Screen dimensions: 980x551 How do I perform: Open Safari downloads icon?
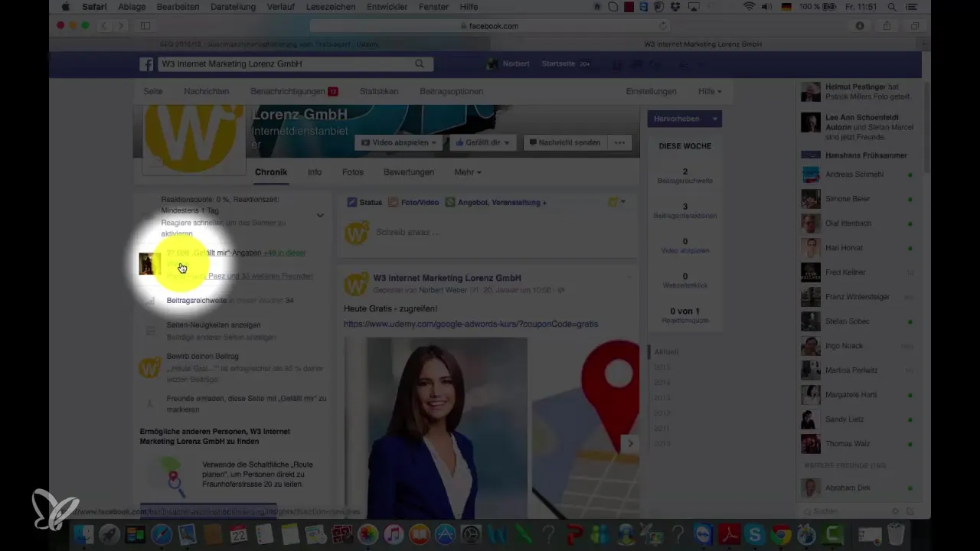(860, 25)
